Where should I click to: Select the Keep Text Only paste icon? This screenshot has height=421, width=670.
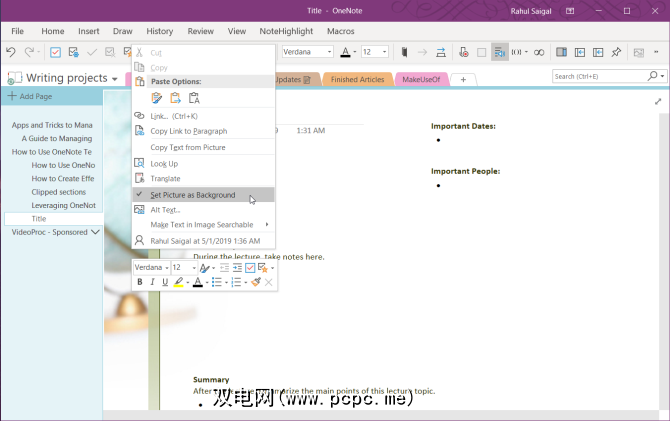pyautogui.click(x=194, y=98)
